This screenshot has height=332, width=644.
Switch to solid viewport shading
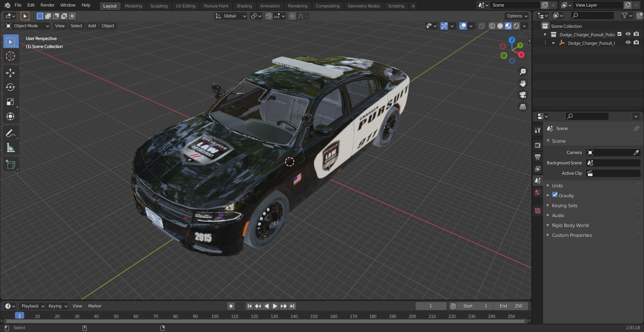tap(500, 26)
